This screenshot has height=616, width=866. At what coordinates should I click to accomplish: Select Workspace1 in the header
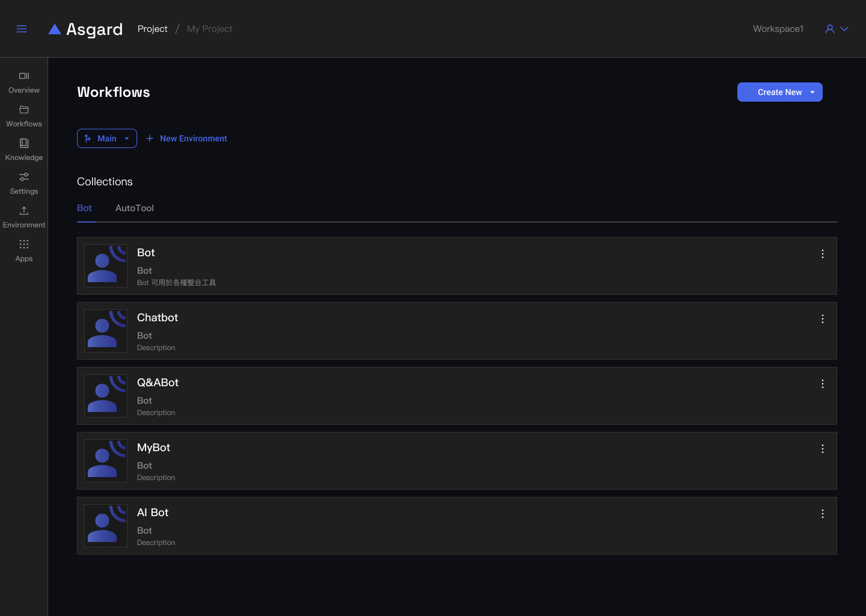pos(778,29)
